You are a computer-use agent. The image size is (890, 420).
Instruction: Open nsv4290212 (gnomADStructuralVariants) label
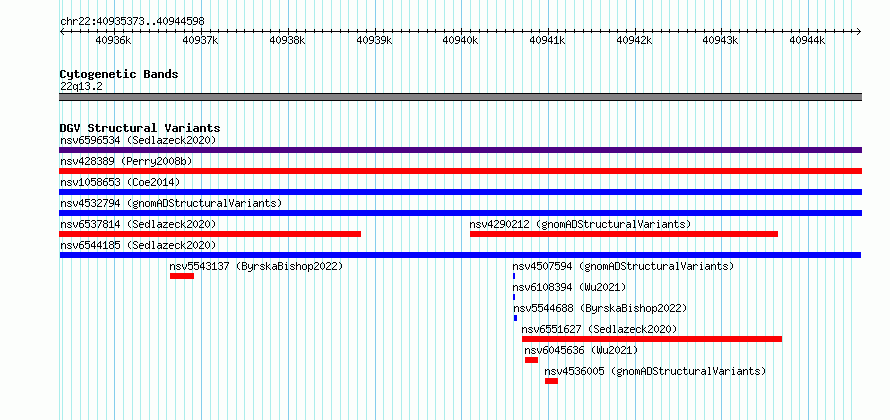(x=580, y=224)
